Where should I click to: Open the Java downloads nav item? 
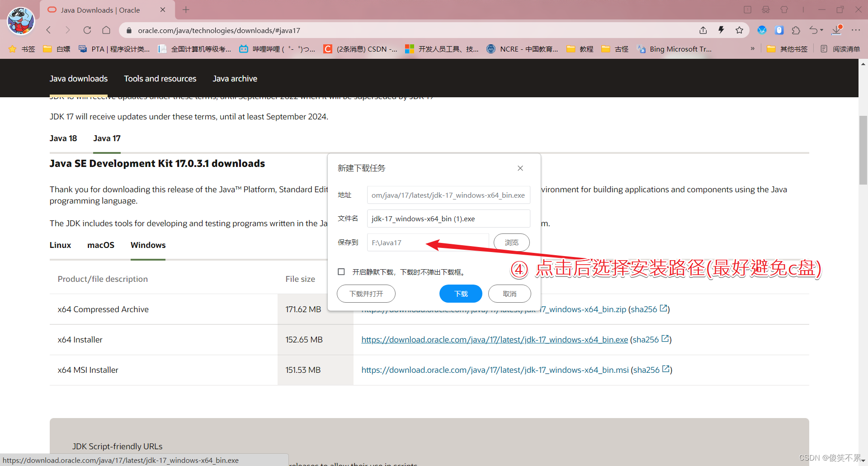click(x=79, y=78)
